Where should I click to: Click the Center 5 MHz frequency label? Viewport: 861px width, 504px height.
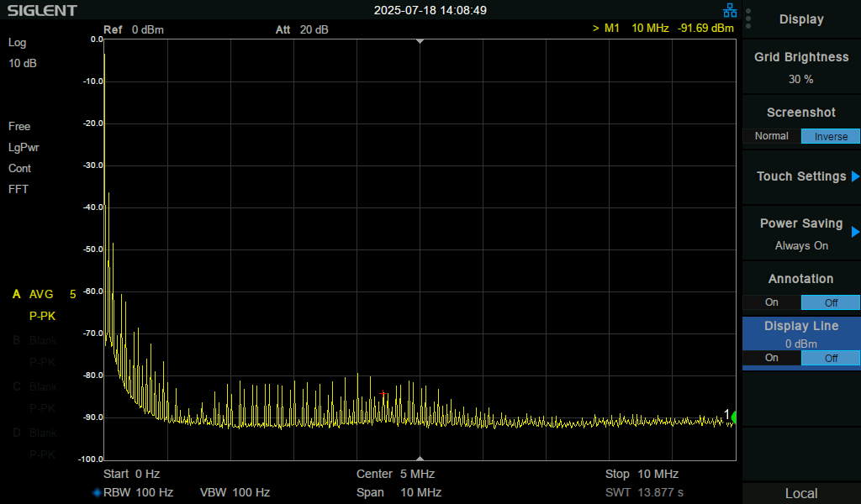[x=395, y=474]
